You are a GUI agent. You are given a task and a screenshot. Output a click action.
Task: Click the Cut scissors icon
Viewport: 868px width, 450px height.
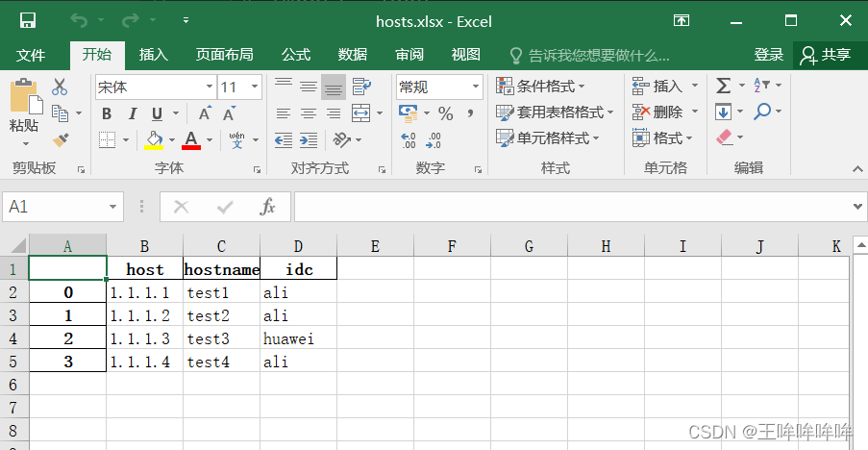(60, 87)
